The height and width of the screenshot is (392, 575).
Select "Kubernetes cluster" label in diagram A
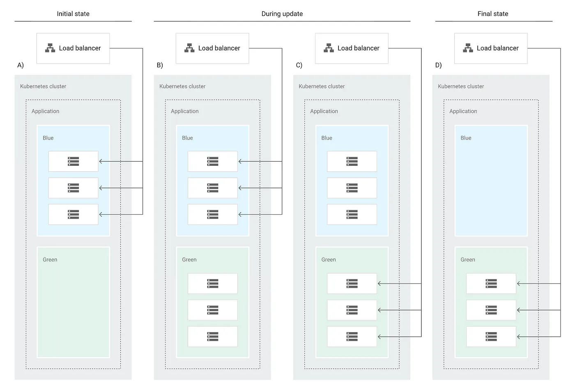tap(43, 86)
